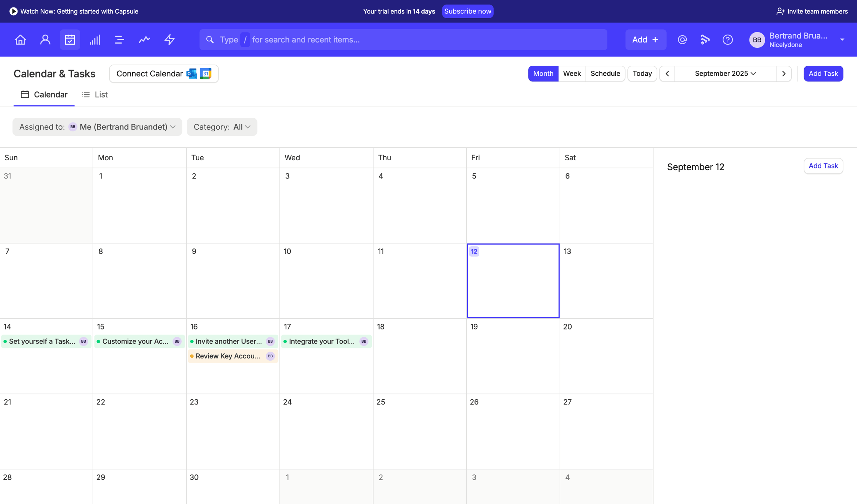Click the search magnifier icon
This screenshot has width=857, height=504.
coord(210,40)
